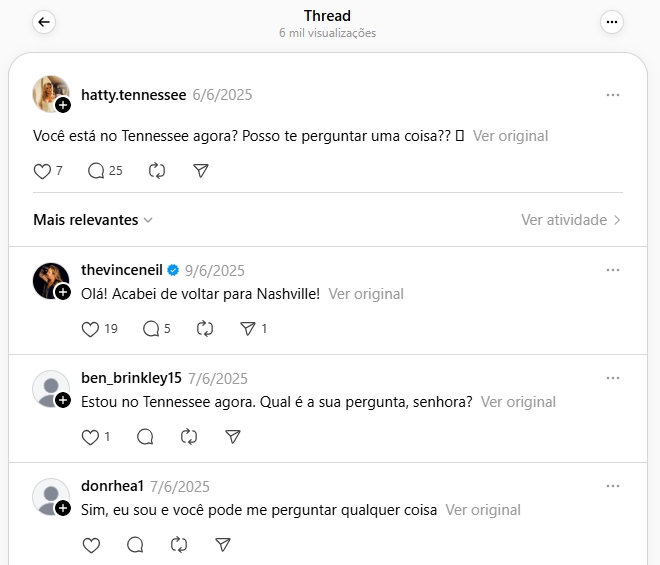Image resolution: width=660 pixels, height=565 pixels.
Task: Like ben_brinkley15's reply
Action: 90,437
